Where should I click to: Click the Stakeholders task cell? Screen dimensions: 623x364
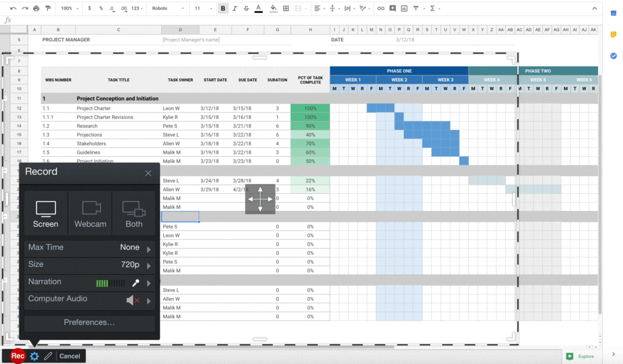tap(119, 143)
